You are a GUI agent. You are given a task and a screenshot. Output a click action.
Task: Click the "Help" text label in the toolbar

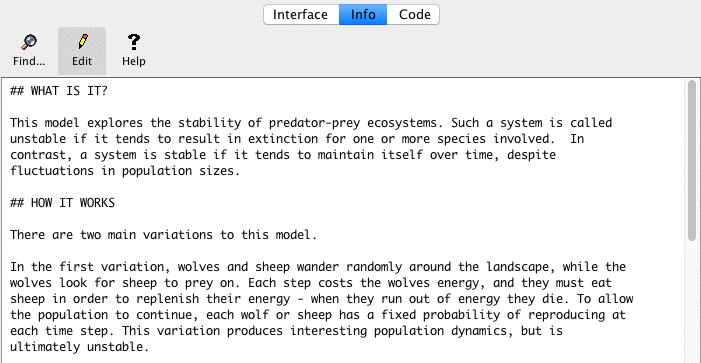(134, 61)
